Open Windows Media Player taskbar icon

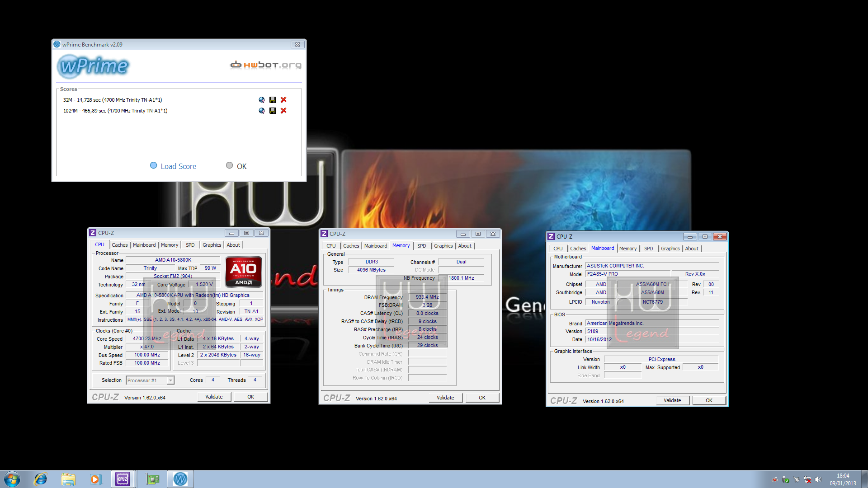click(x=95, y=479)
